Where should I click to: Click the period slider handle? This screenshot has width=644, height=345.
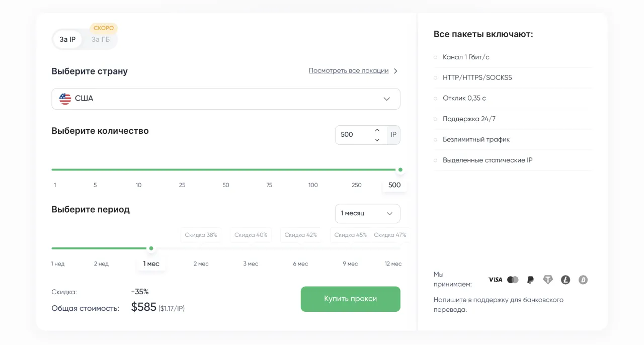tap(151, 248)
